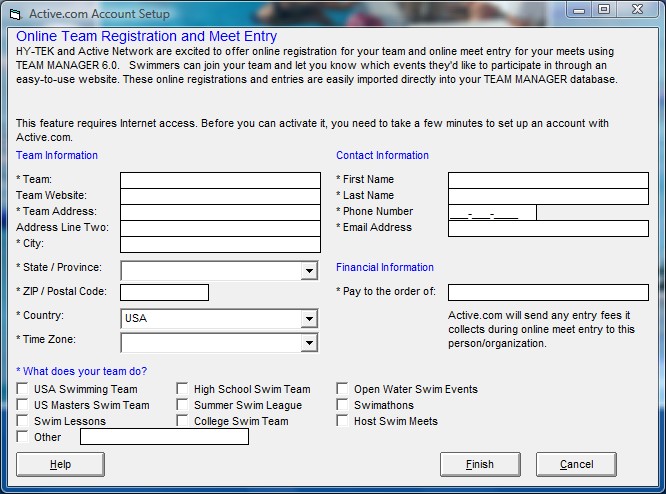
Task: Enable the College Swim Team checkbox
Action: click(182, 421)
